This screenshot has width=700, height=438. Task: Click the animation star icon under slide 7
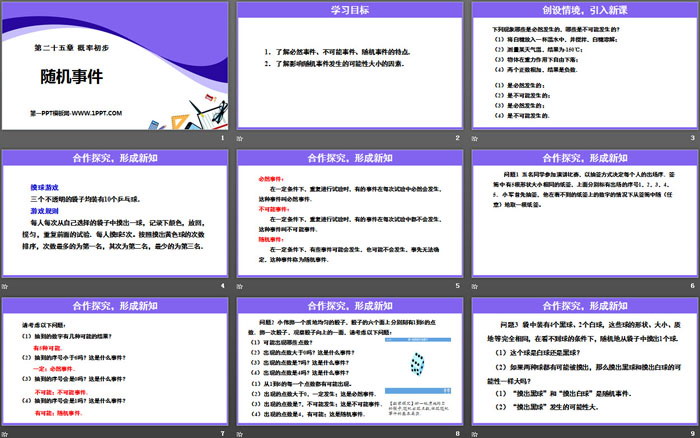[x=4, y=434]
